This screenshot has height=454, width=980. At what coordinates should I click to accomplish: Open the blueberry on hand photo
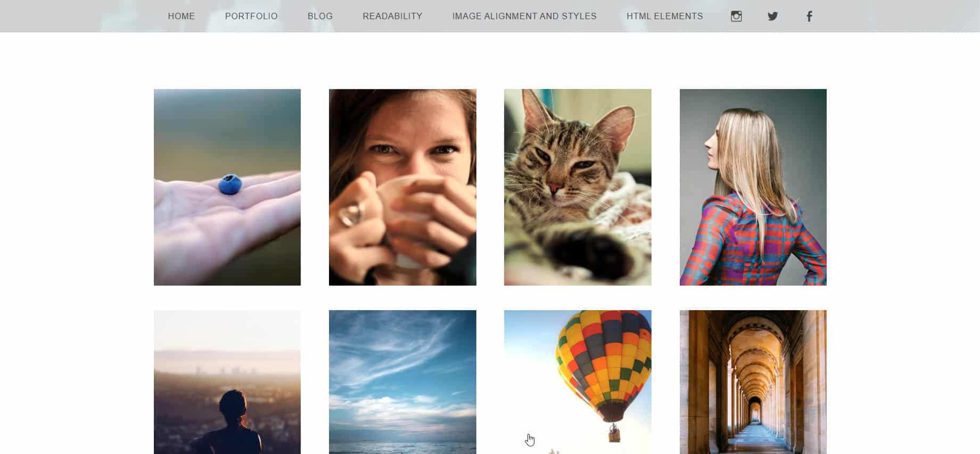[227, 187]
